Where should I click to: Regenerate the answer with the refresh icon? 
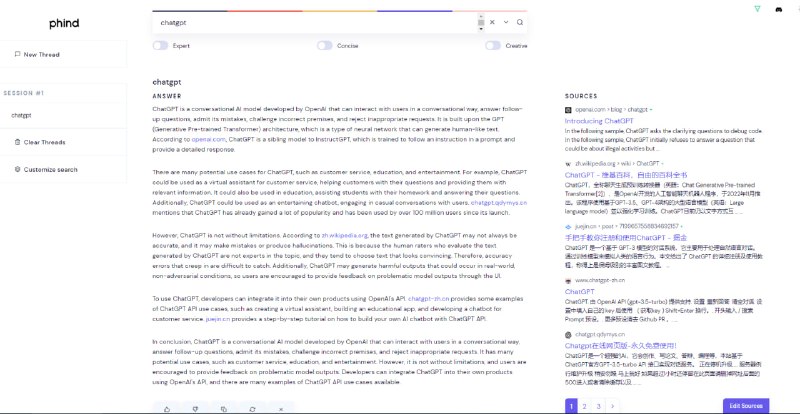click(252, 408)
